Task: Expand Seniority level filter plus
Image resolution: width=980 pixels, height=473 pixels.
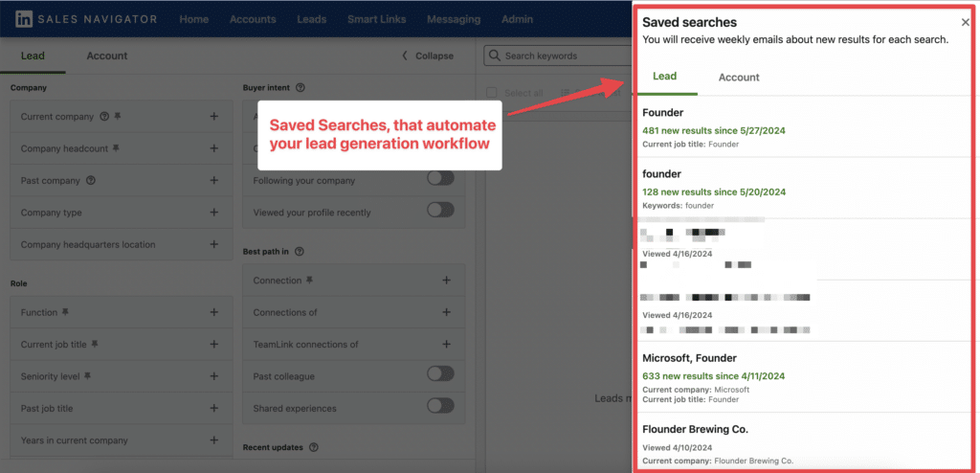Action: pos(213,376)
